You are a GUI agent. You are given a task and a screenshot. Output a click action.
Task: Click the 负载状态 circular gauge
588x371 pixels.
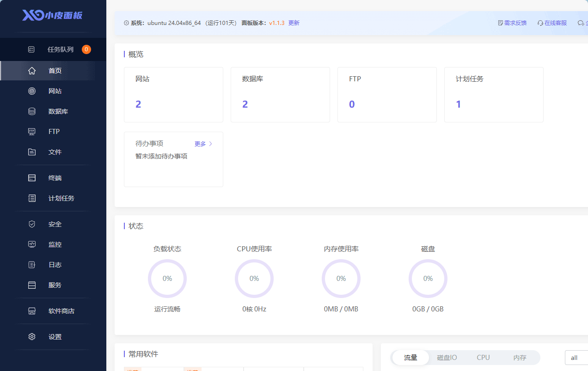[167, 279]
